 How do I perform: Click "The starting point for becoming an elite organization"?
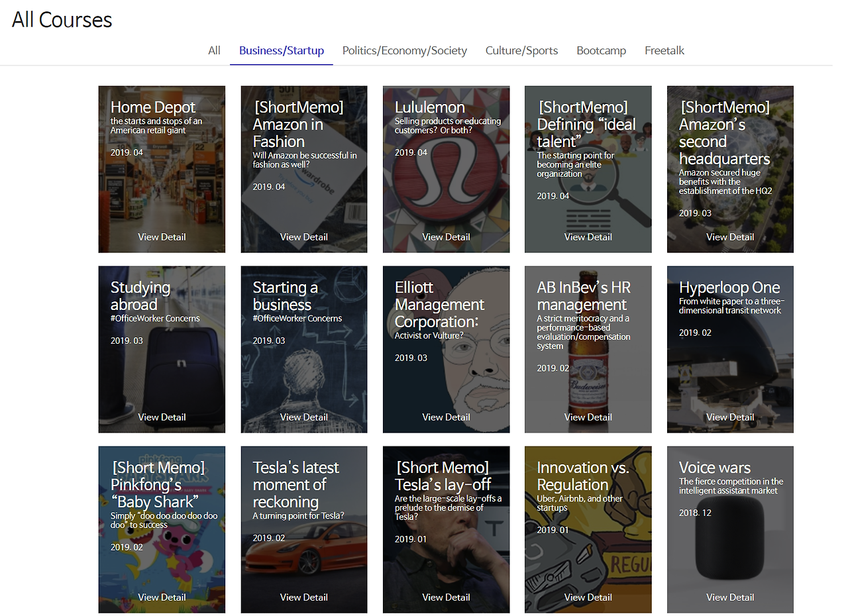coord(576,165)
